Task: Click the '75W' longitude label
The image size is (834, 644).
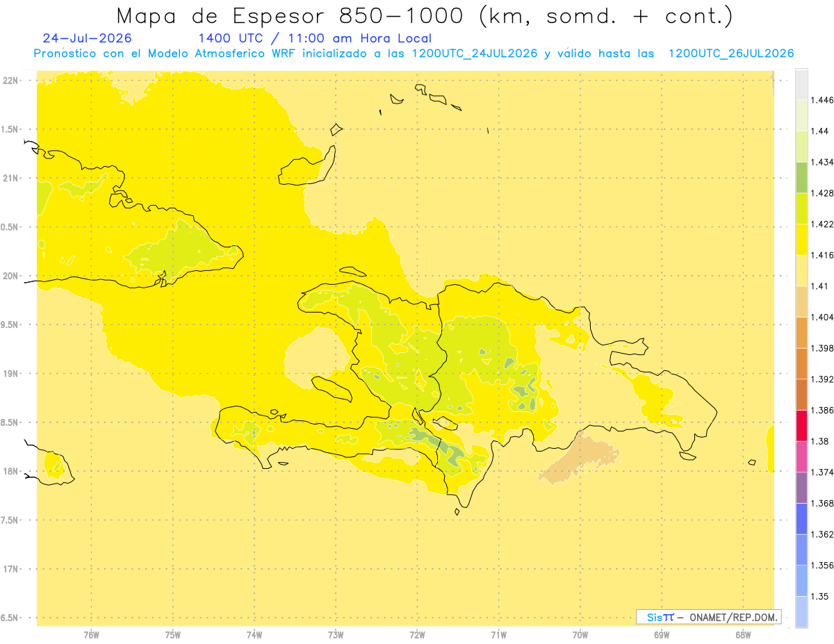Action: click(x=173, y=634)
